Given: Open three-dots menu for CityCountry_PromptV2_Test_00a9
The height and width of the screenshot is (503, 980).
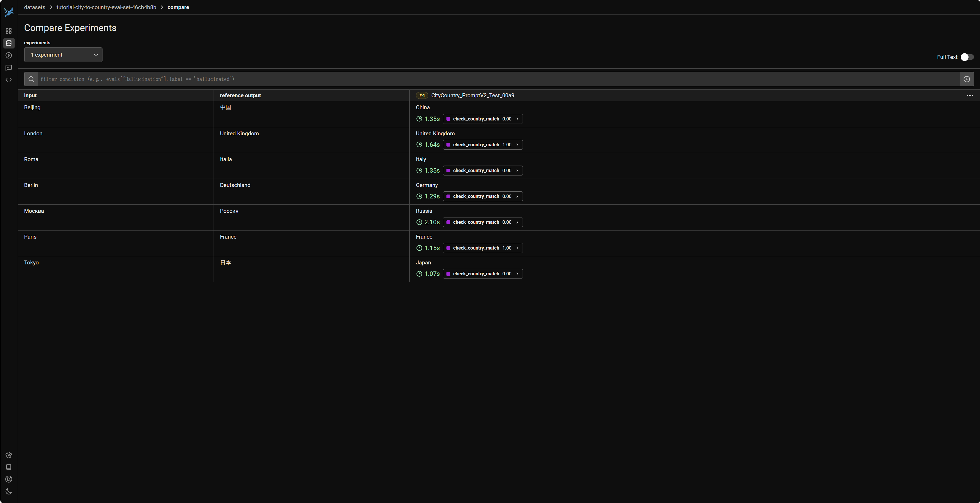Looking at the screenshot, I should pyautogui.click(x=969, y=95).
